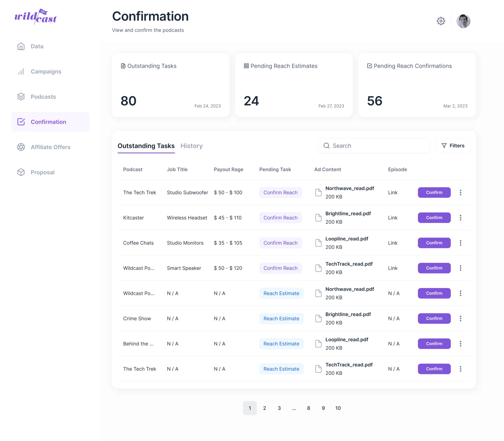The image size is (504, 441).
Task: Confirm the Kitcaster Wireless Headset task
Action: coord(434,218)
